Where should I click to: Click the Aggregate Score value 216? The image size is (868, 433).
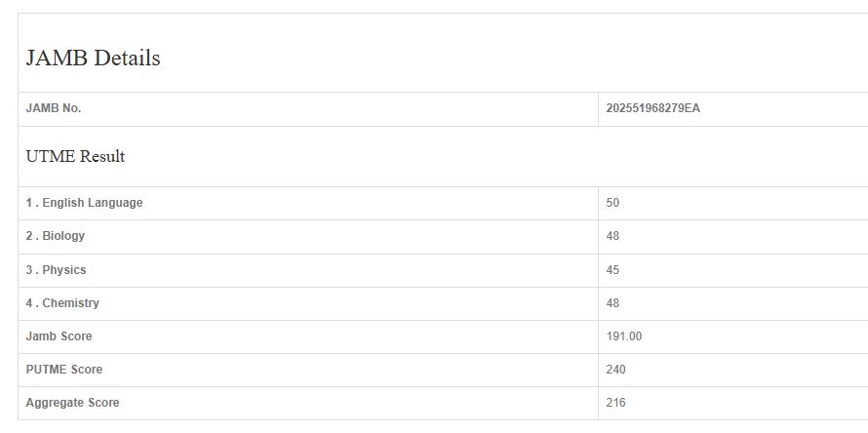(x=615, y=403)
